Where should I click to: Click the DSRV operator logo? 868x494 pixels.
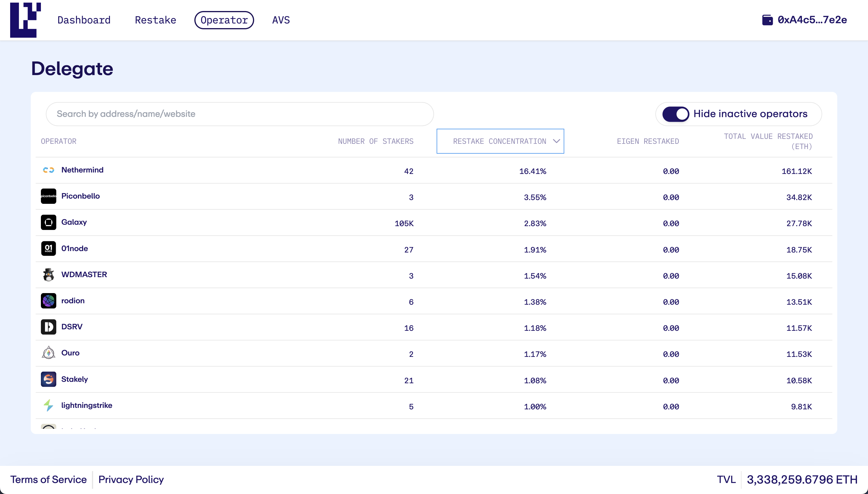[48, 327]
